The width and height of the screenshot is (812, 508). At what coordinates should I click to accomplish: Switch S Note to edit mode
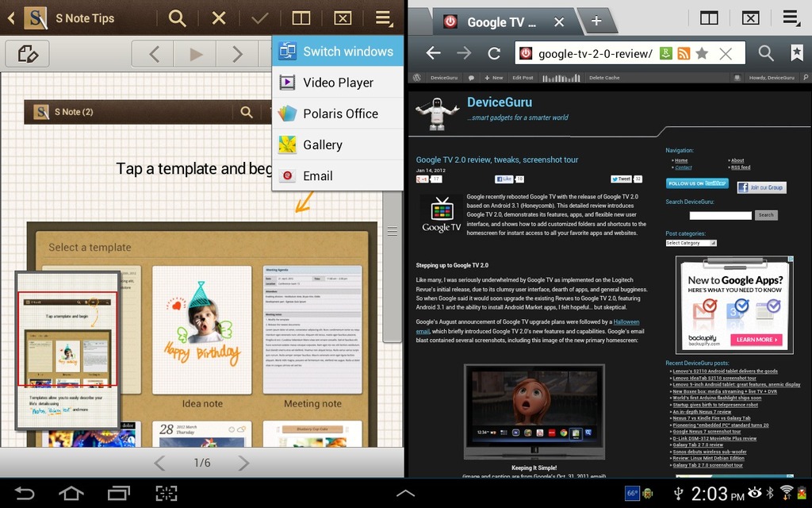(x=28, y=53)
